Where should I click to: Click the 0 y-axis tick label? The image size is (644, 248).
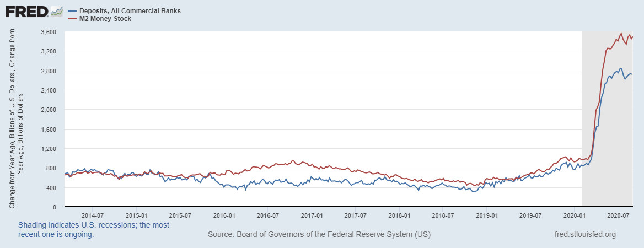54,207
